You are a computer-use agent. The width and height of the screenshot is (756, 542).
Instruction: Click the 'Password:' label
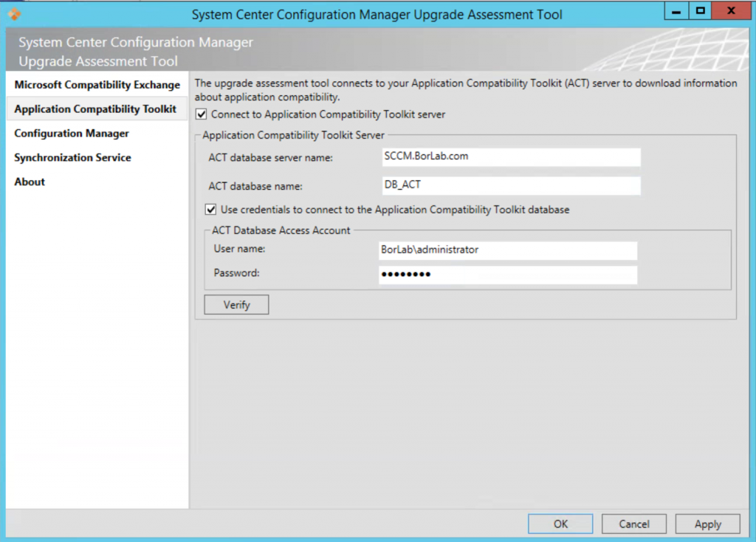pos(236,273)
